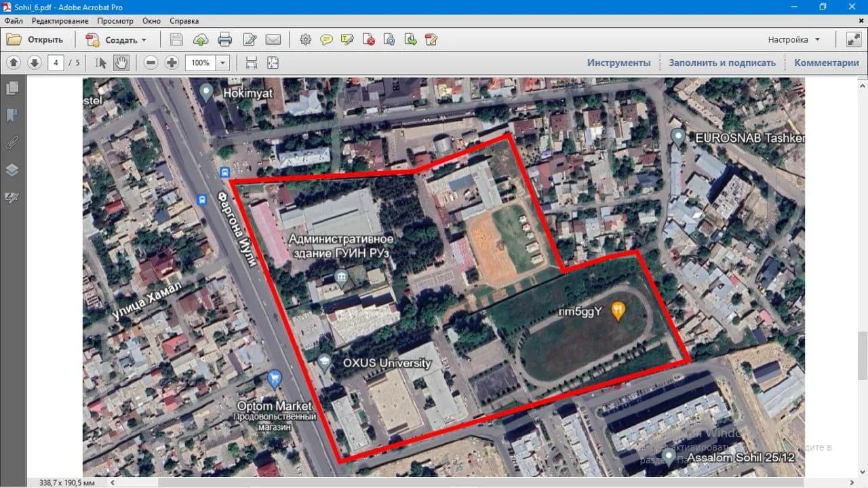Open the Attachments paperclip panel
This screenshot has height=488, width=868.
pyautogui.click(x=12, y=143)
